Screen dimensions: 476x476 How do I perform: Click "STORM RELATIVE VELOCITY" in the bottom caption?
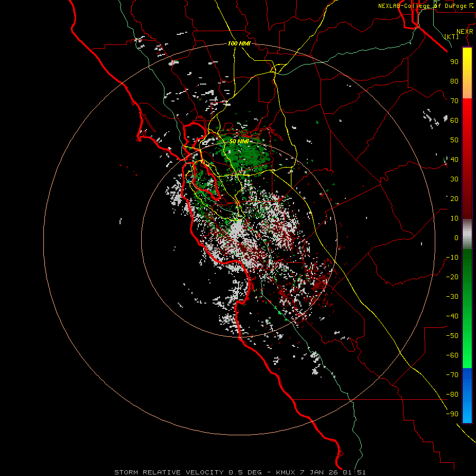tap(169, 472)
